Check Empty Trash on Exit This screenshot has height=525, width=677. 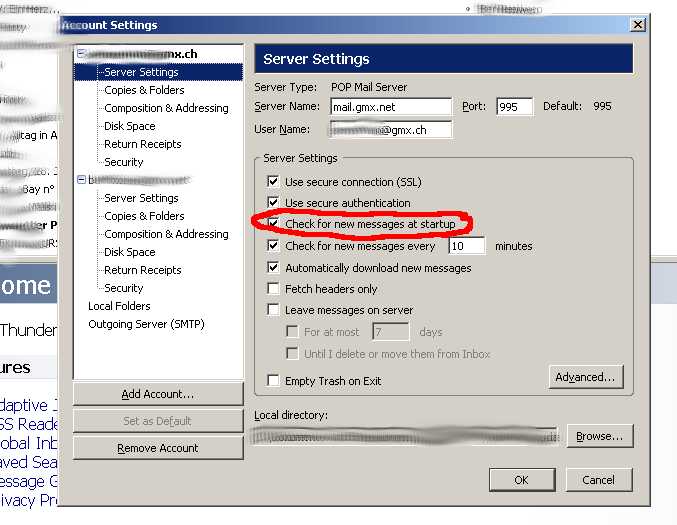[x=273, y=381]
